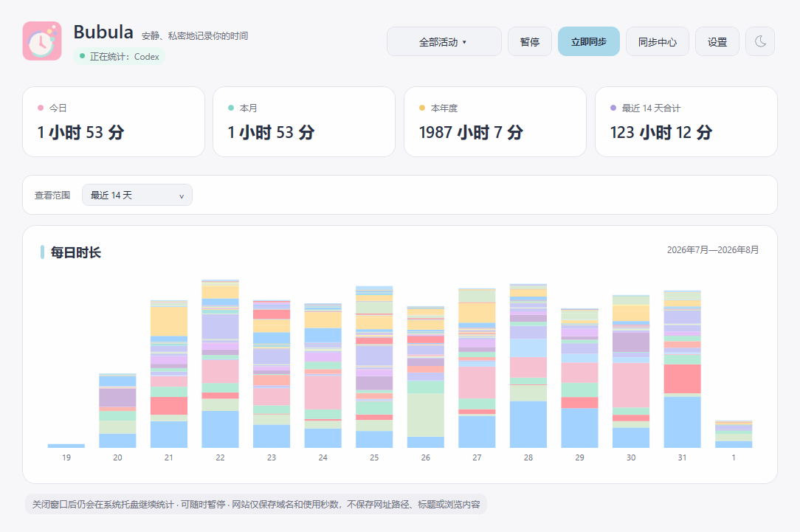Click the bar for day 29
The image size is (800, 532).
click(x=579, y=378)
